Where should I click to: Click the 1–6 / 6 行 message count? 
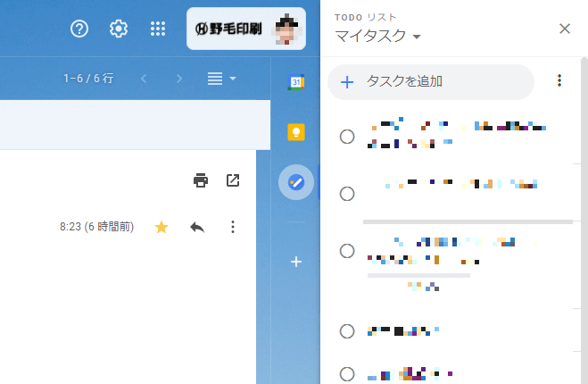click(88, 79)
